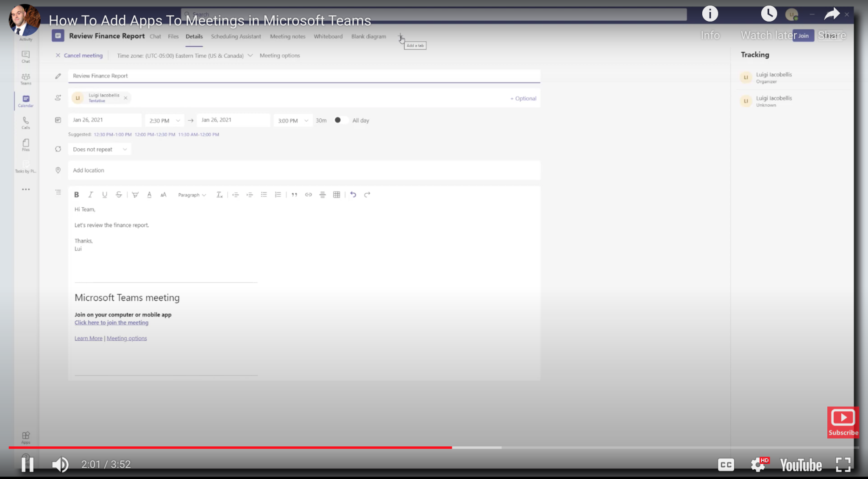Insert a hyperlink
The width and height of the screenshot is (868, 479).
(309, 195)
